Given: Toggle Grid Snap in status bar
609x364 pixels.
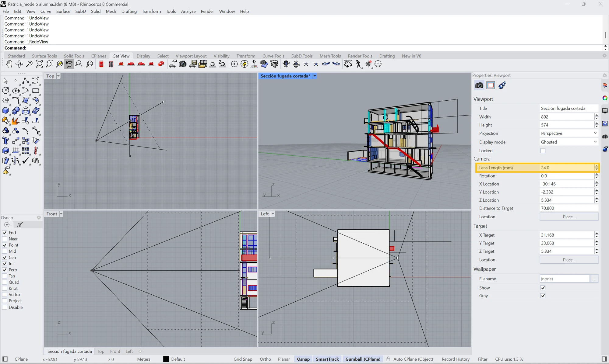Looking at the screenshot, I should tap(243, 359).
